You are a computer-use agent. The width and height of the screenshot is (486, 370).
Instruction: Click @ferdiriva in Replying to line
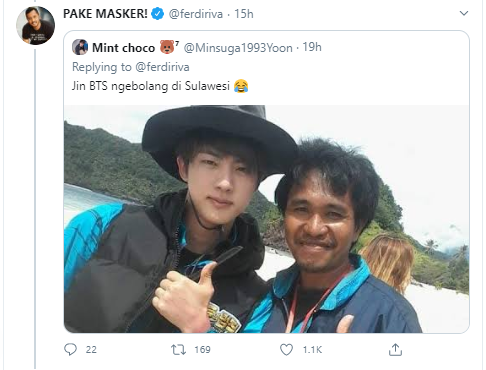click(x=162, y=67)
